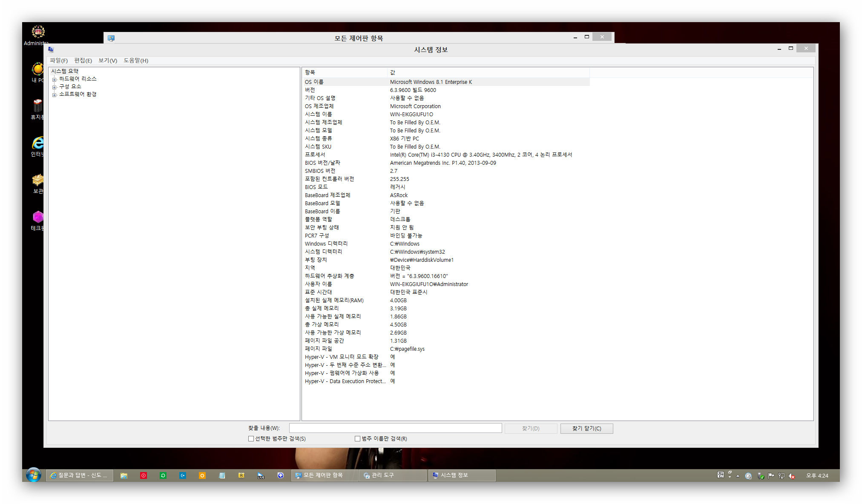Open File Explorer from the taskbar
Screen dimensions: 862x504
click(124, 475)
